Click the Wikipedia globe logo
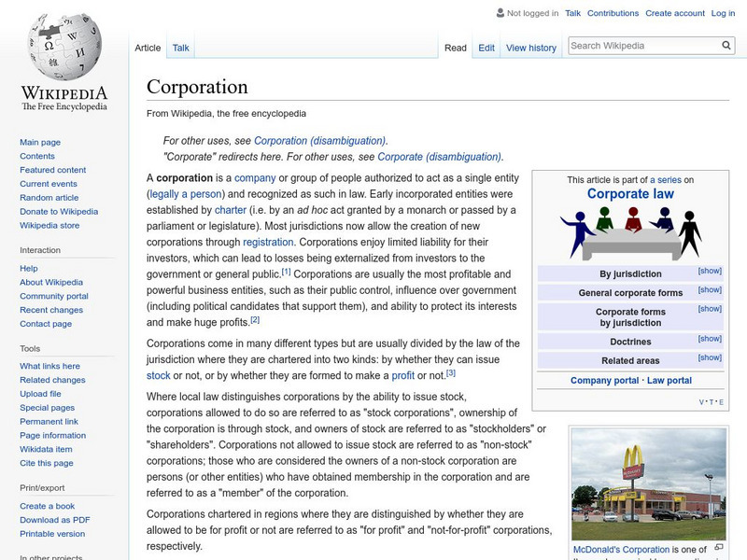Viewport: 747px width, 560px height. pos(64,47)
